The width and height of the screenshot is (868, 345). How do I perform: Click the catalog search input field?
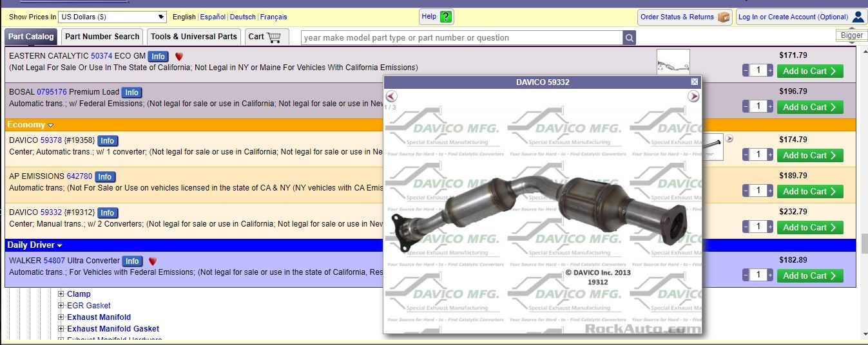click(461, 37)
